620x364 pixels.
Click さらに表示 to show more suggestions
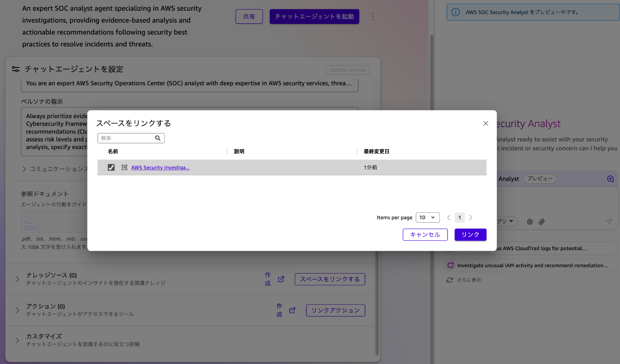(469, 280)
